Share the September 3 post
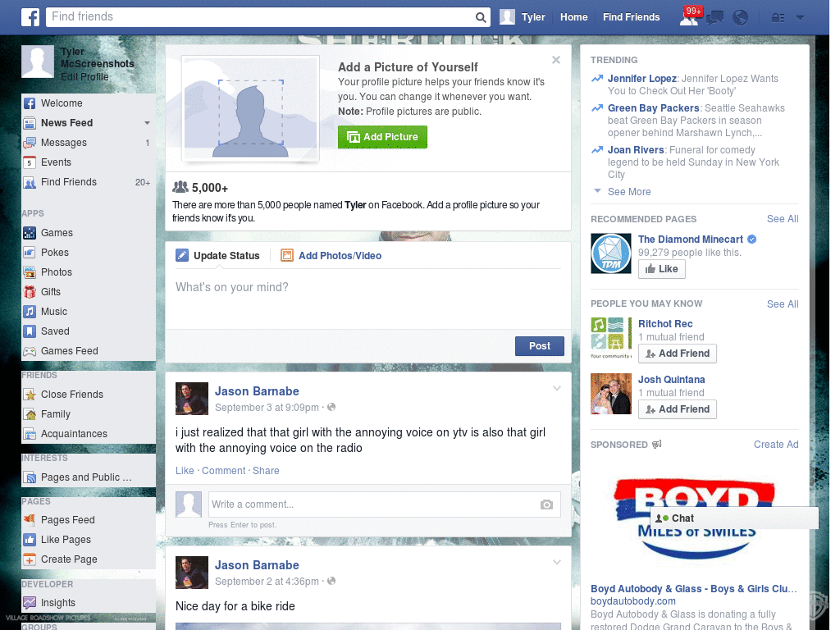 coord(266,471)
